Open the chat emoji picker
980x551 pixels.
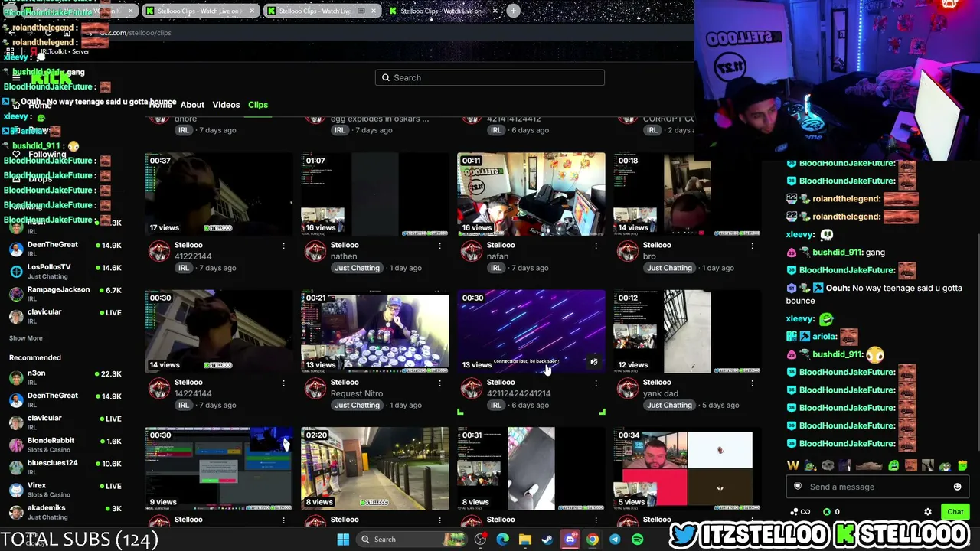click(x=957, y=487)
